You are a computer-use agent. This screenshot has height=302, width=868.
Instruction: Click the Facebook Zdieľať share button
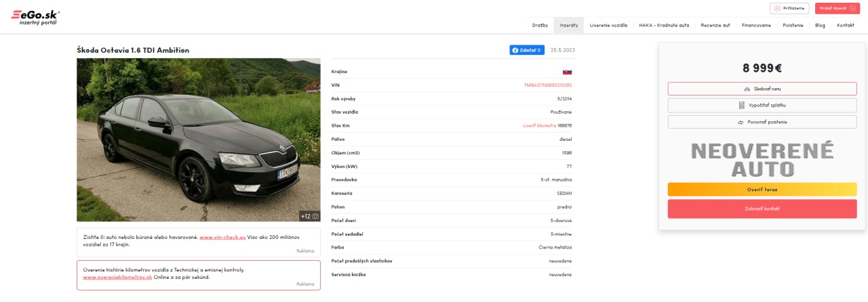[527, 50]
